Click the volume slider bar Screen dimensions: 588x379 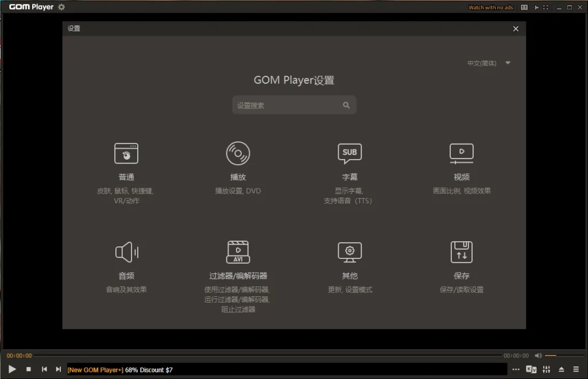[562, 355]
